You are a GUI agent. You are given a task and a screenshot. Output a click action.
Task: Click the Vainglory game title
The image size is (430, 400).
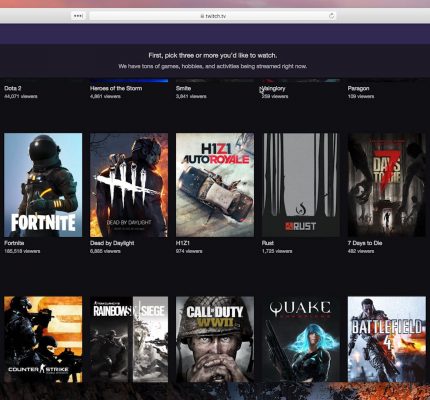click(274, 88)
